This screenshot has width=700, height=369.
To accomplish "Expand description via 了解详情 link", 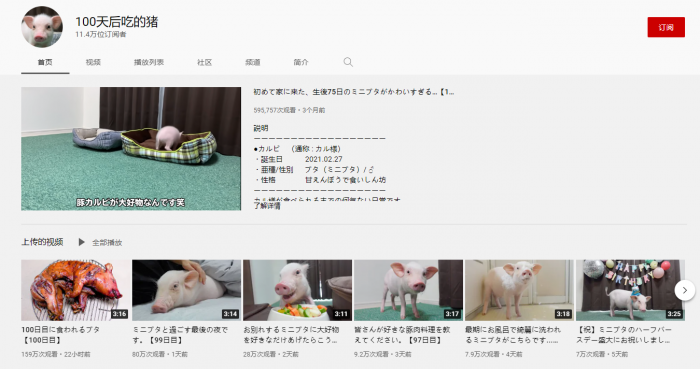I will pyautogui.click(x=267, y=206).
